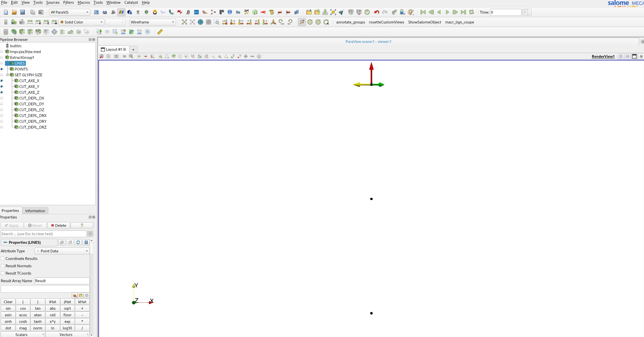Click the split view horizontally icon
The width and height of the screenshot is (644, 337).
point(621,56)
